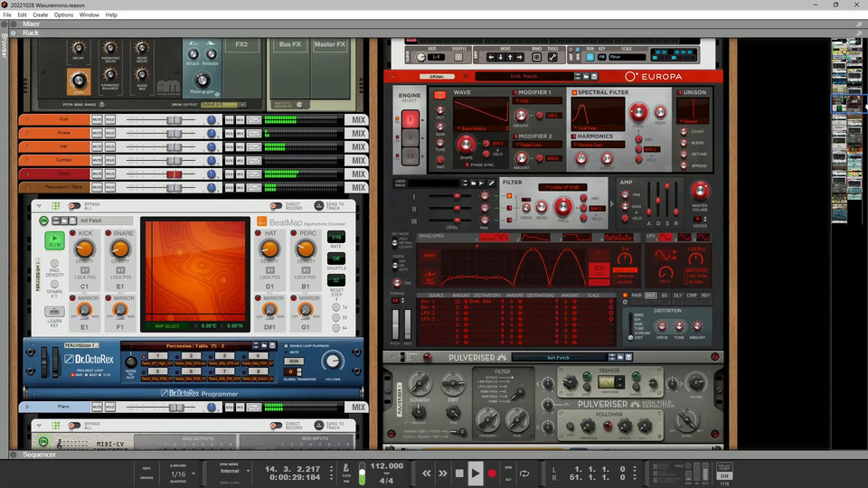Click the Fast Forward button in transport

click(442, 474)
